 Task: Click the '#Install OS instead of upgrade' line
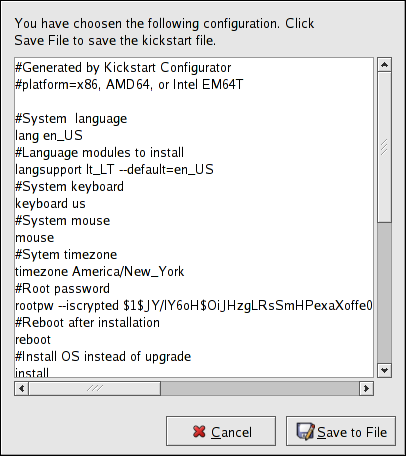[x=103, y=357]
